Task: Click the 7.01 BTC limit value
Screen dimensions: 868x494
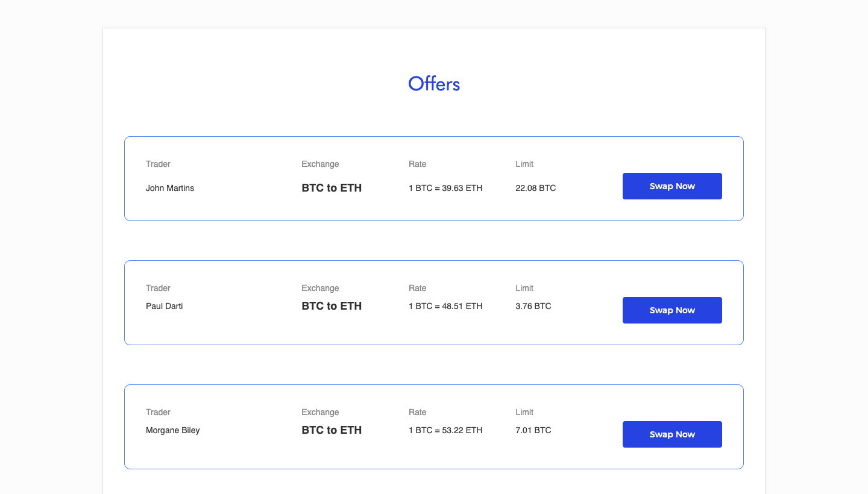Action: pyautogui.click(x=533, y=430)
